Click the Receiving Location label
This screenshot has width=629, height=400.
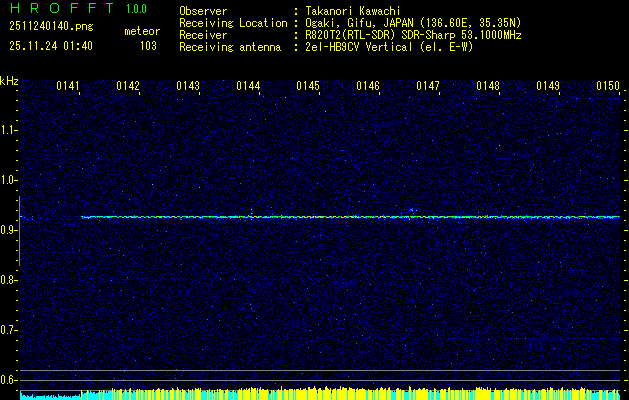click(233, 23)
